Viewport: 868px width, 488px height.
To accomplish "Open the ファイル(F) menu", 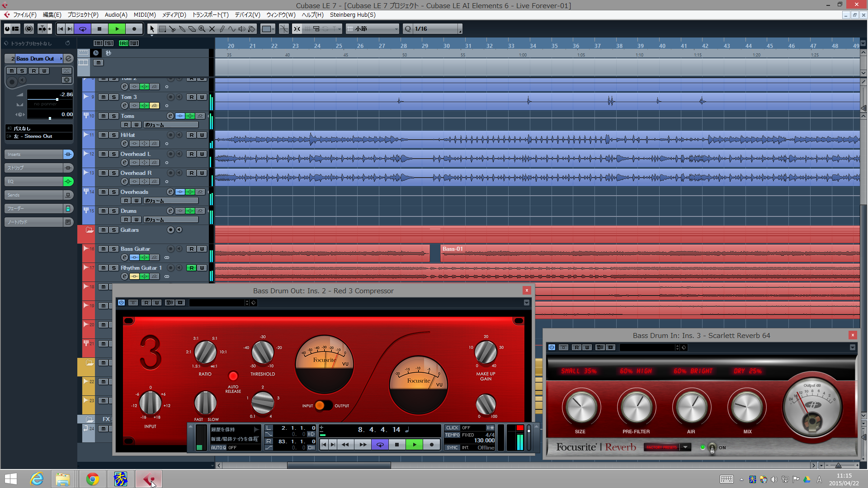I will pyautogui.click(x=25, y=15).
